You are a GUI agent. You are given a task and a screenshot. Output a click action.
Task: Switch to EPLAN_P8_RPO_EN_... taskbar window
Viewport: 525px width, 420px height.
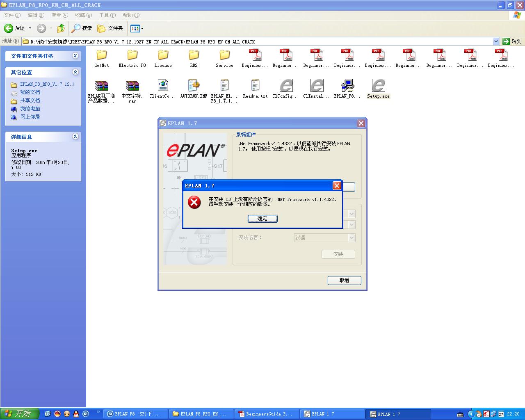click(x=201, y=414)
